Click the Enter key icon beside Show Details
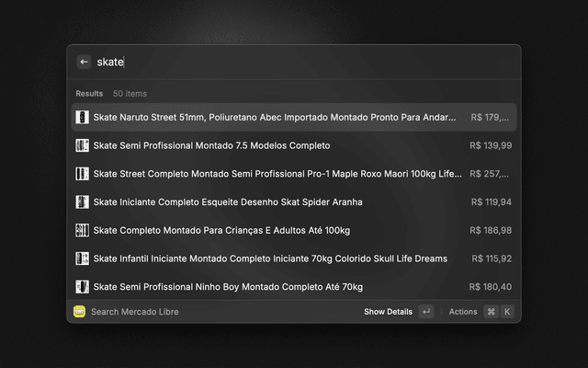 click(426, 312)
